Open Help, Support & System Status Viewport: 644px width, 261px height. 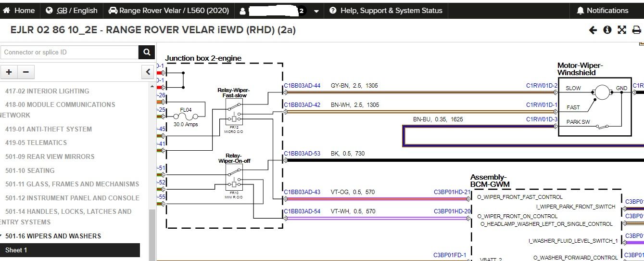[386, 10]
